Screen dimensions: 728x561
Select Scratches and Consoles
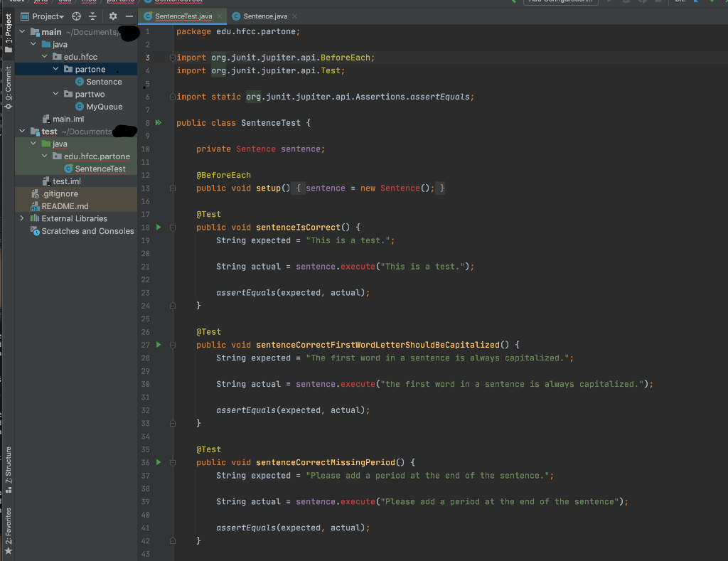click(x=82, y=231)
